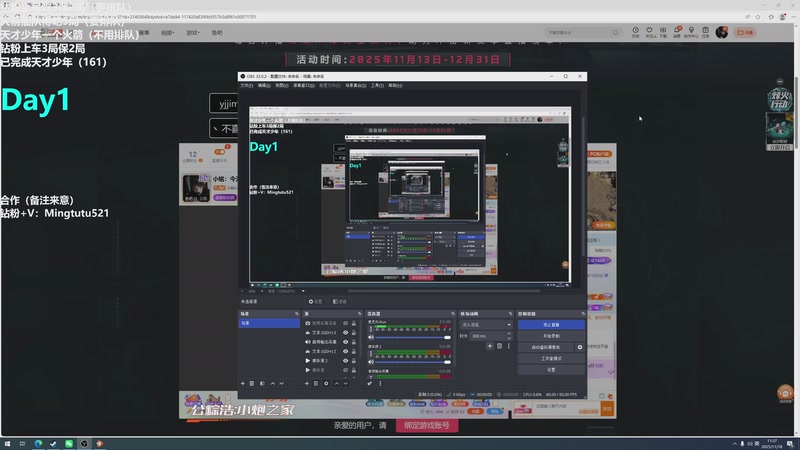Adjust the first mixer channel volume slider
Screen dimensions: 800x450
pyautogui.click(x=413, y=338)
